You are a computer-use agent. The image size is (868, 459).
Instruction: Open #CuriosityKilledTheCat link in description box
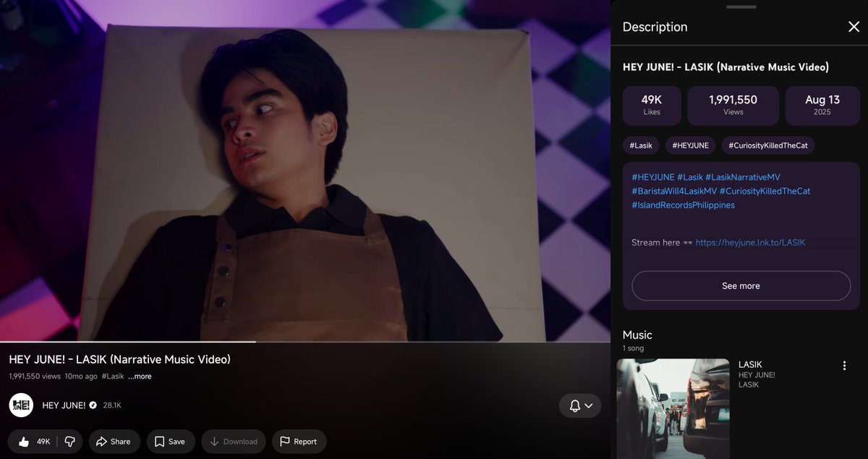click(x=765, y=191)
